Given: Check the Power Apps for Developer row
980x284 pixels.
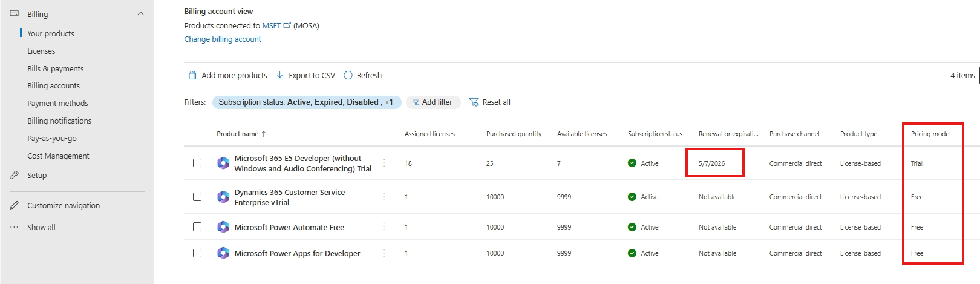Looking at the screenshot, I should click(197, 253).
